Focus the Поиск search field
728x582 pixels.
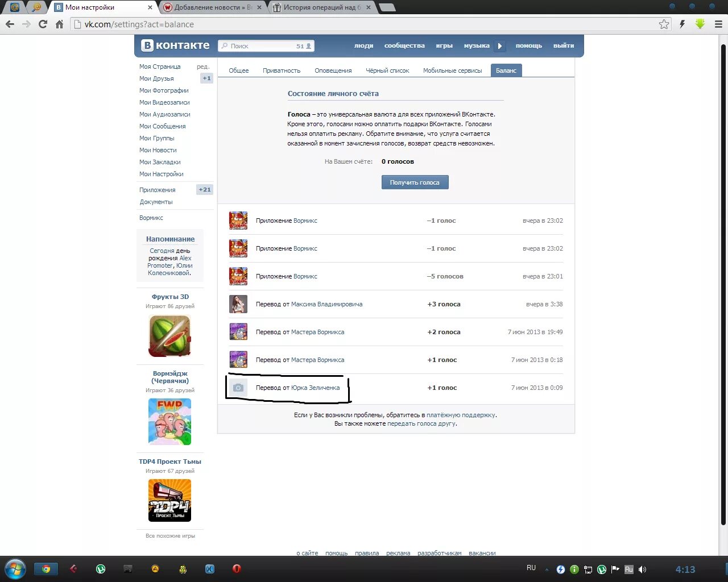pyautogui.click(x=266, y=46)
